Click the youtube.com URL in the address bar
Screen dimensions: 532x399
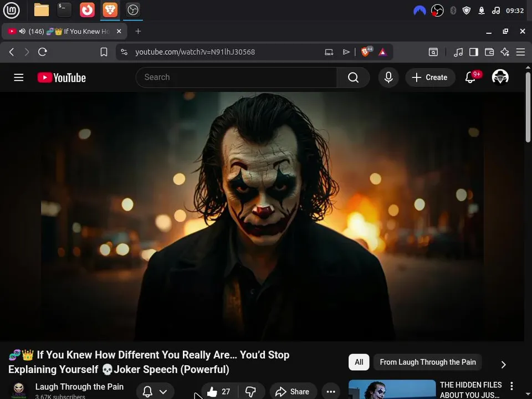195,52
